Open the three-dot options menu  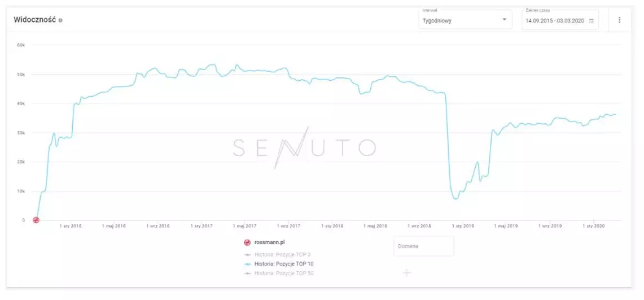coord(619,20)
